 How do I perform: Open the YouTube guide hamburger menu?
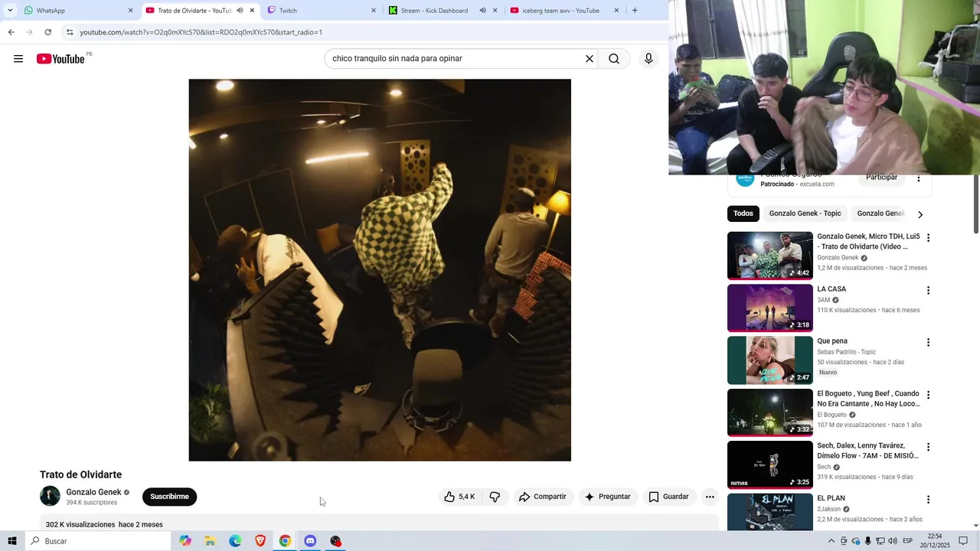coord(18,59)
